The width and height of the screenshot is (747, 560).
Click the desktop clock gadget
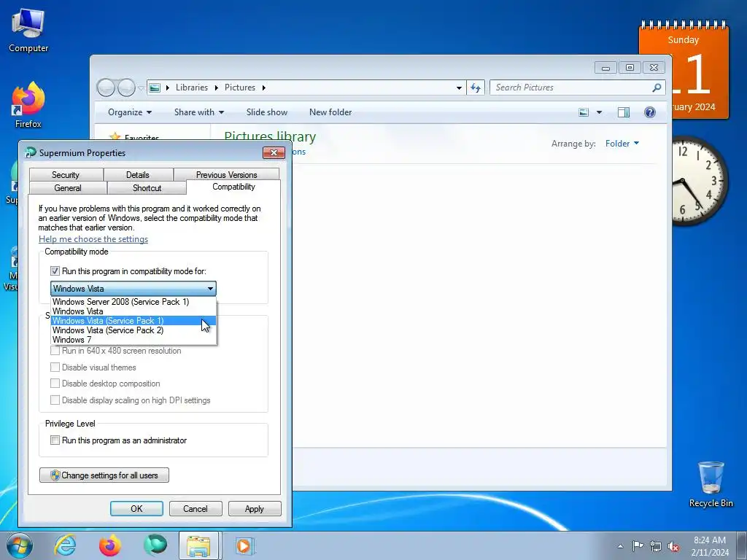(x=700, y=181)
